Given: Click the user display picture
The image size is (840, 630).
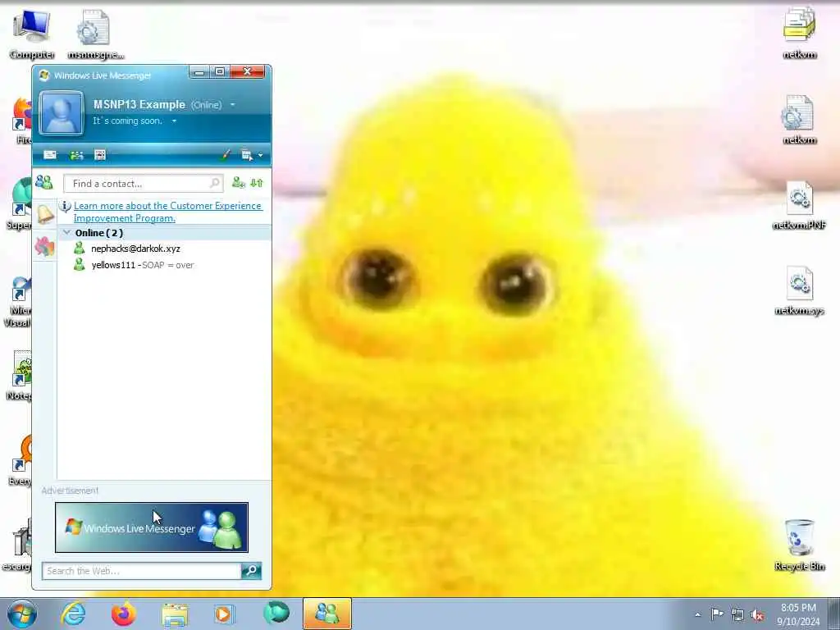Looking at the screenshot, I should [x=61, y=112].
